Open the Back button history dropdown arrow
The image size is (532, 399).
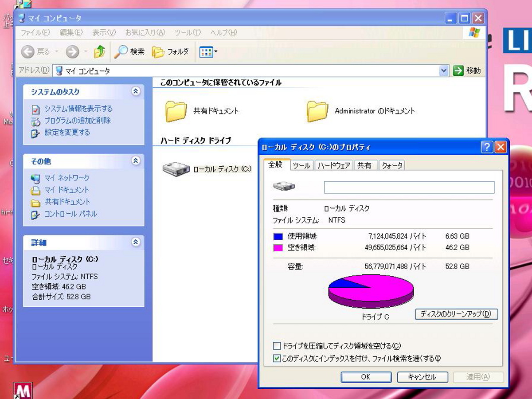click(56, 52)
